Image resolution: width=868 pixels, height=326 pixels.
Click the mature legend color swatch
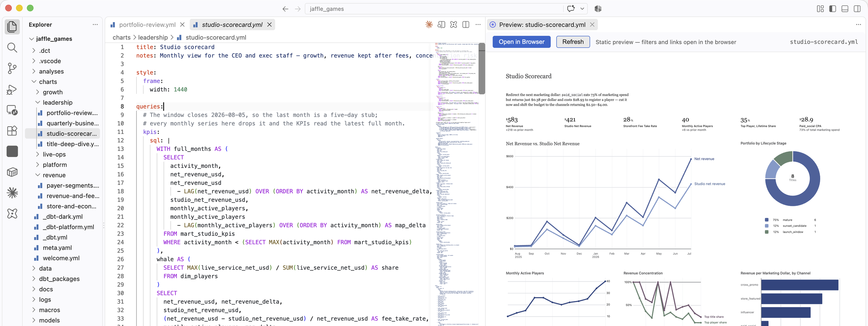[x=767, y=220]
